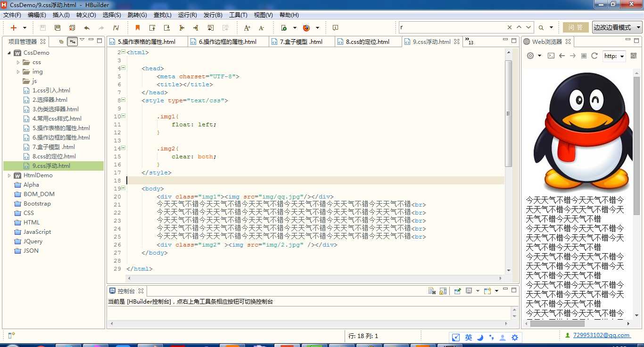Open the dropdown next to the Run icon
The width and height of the screenshot is (644, 347).
point(295,28)
